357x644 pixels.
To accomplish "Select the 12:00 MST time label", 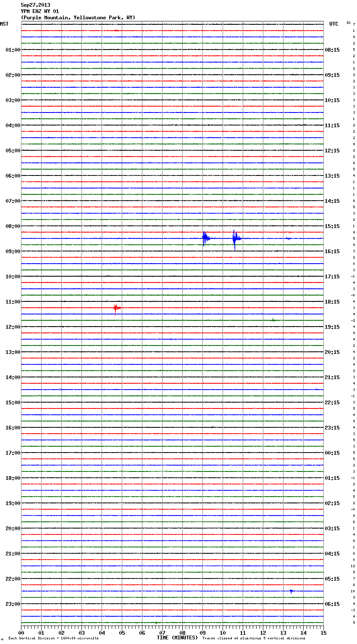I will click(x=13, y=327).
